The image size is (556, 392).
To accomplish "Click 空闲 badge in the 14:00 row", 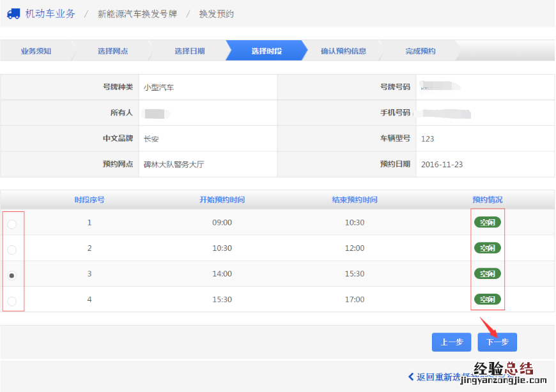I will coord(487,273).
